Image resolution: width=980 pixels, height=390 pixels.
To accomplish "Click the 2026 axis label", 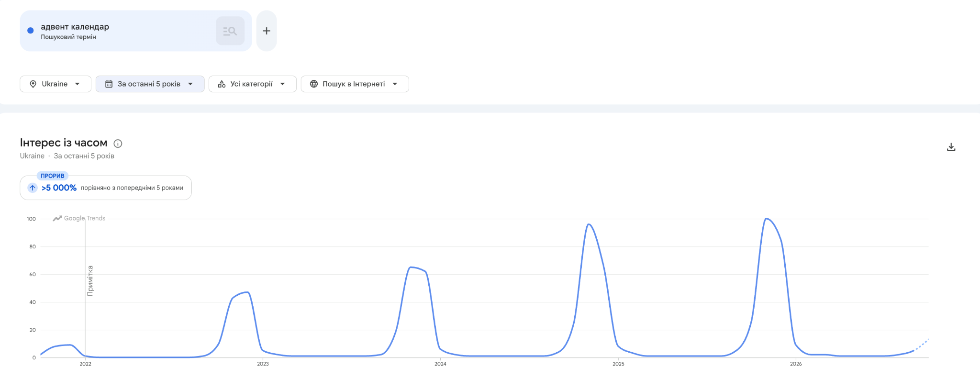I will point(796,364).
